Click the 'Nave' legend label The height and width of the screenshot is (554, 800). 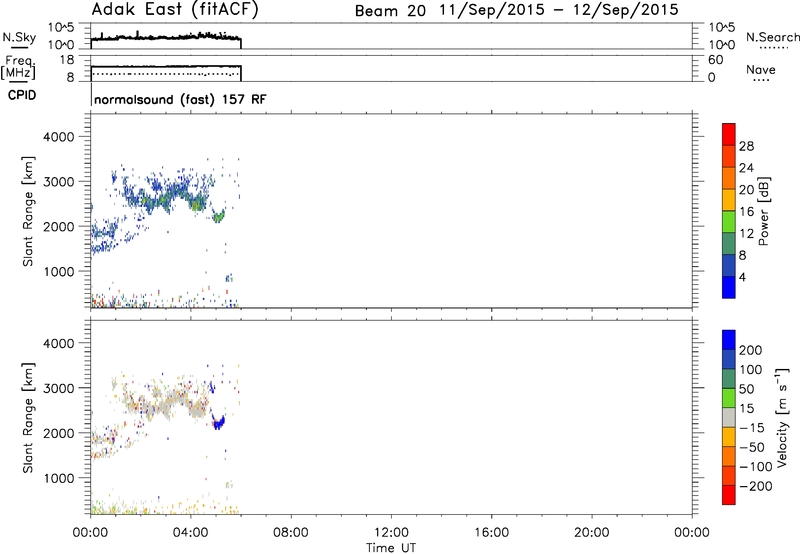(761, 70)
